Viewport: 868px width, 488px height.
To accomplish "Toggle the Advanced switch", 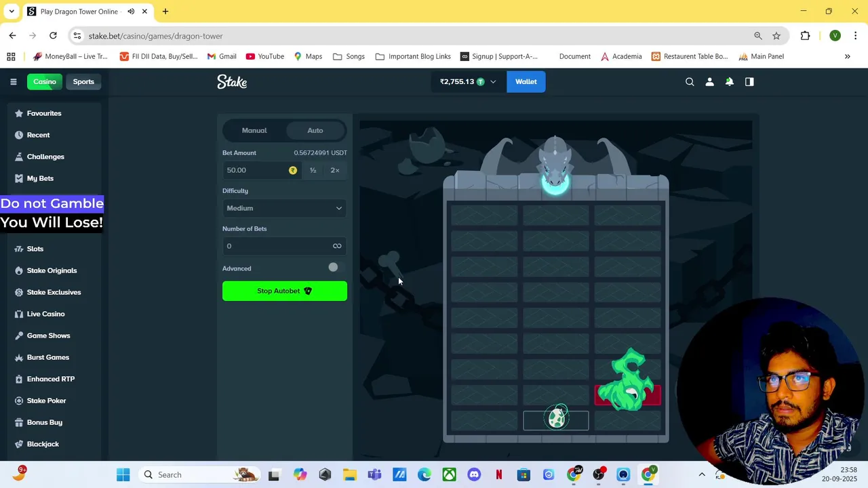I will [334, 268].
